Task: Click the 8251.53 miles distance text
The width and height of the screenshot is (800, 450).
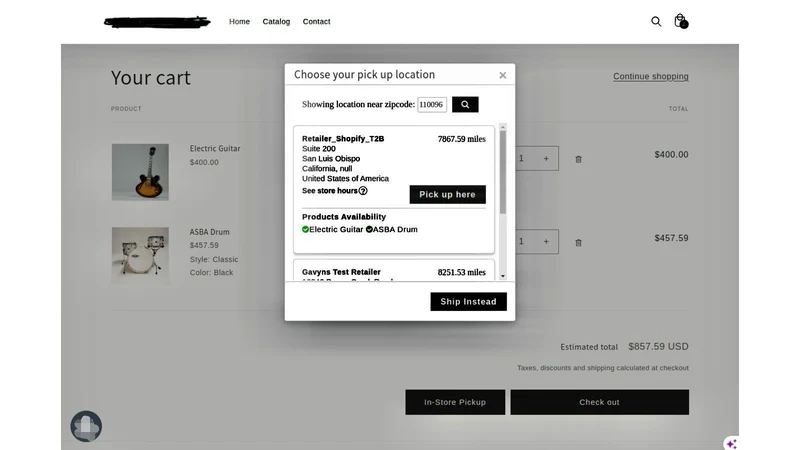Action: (x=462, y=272)
